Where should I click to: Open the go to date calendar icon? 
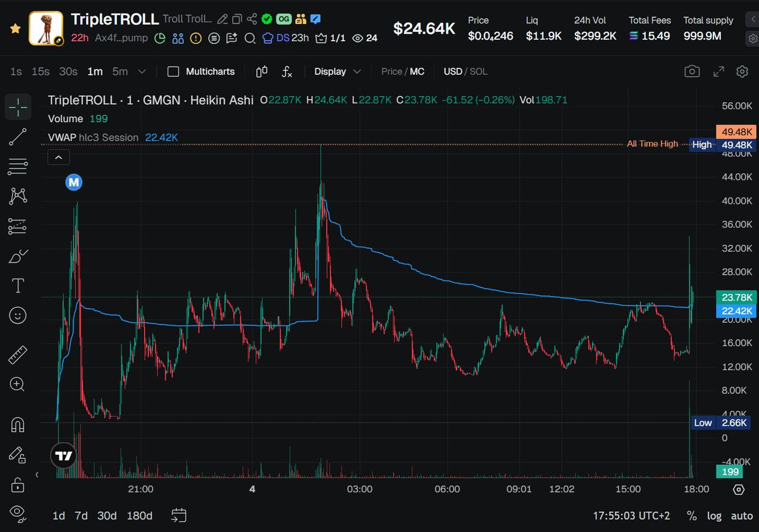(178, 516)
